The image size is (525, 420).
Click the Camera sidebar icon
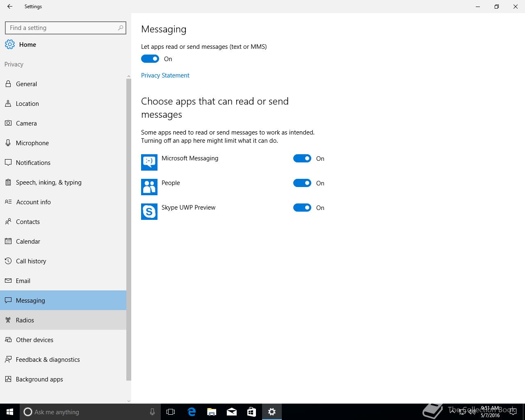[8, 123]
